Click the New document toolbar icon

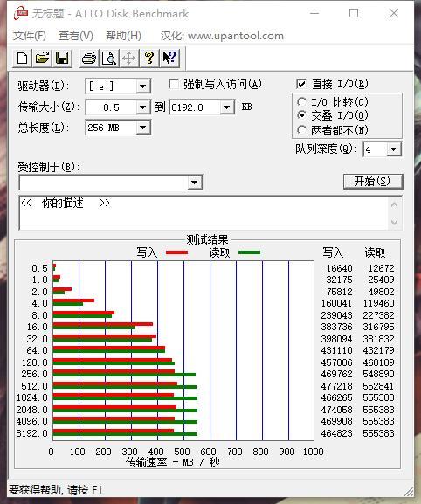point(22,59)
